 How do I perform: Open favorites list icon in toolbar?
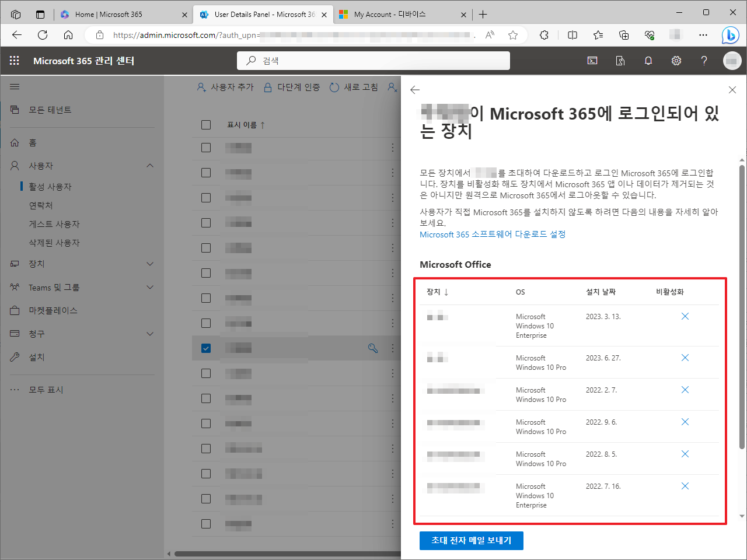(x=598, y=35)
